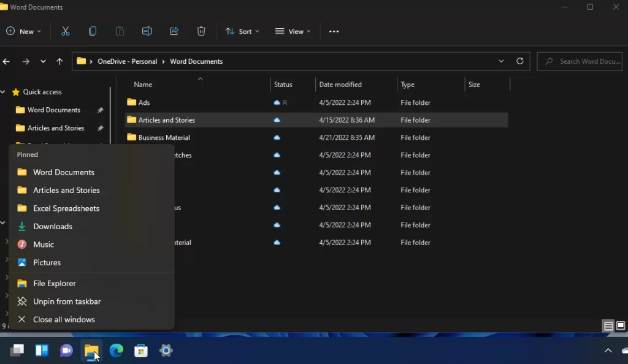Open the Sort dropdown menu
This screenshot has width=628, height=364.
pyautogui.click(x=242, y=31)
